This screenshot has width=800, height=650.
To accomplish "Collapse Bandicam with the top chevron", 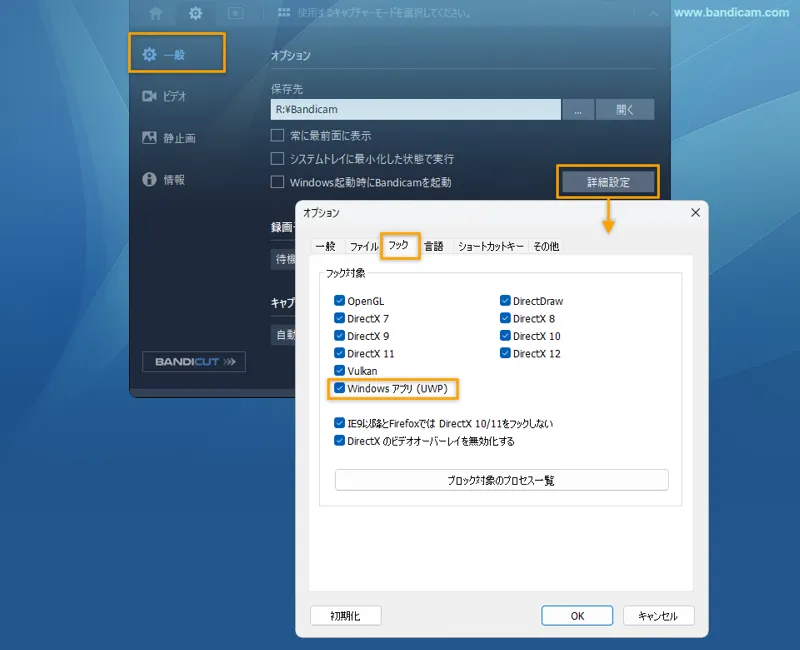I will [x=654, y=14].
